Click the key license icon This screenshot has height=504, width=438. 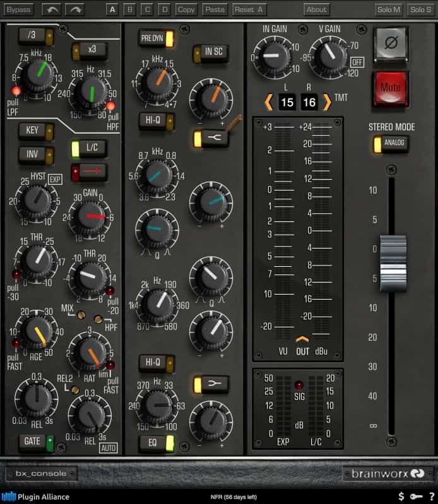(416, 497)
